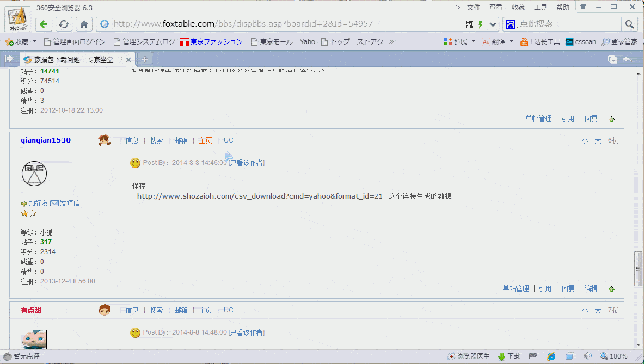
Task: Open the 扩展 extensions icon
Action: tap(456, 42)
